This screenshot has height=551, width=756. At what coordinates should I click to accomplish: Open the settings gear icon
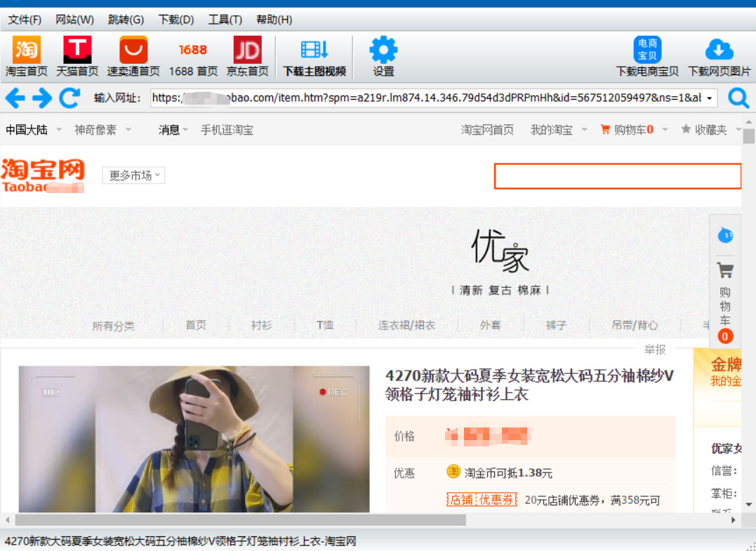[383, 51]
